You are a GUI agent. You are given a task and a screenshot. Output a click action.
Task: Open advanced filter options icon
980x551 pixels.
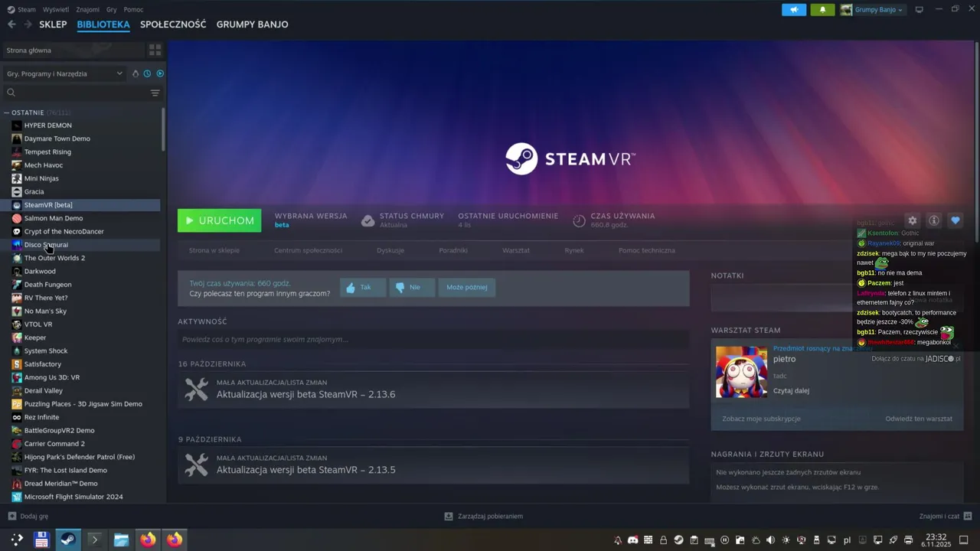coord(155,93)
